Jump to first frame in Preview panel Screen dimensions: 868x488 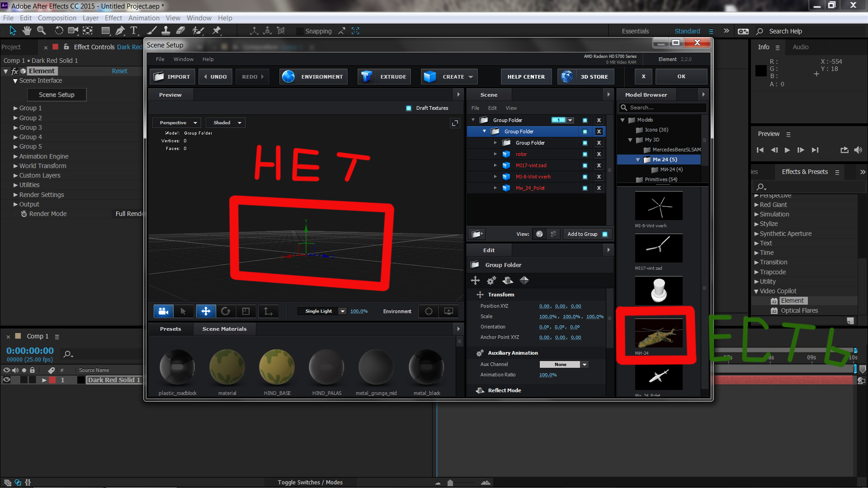[x=760, y=150]
